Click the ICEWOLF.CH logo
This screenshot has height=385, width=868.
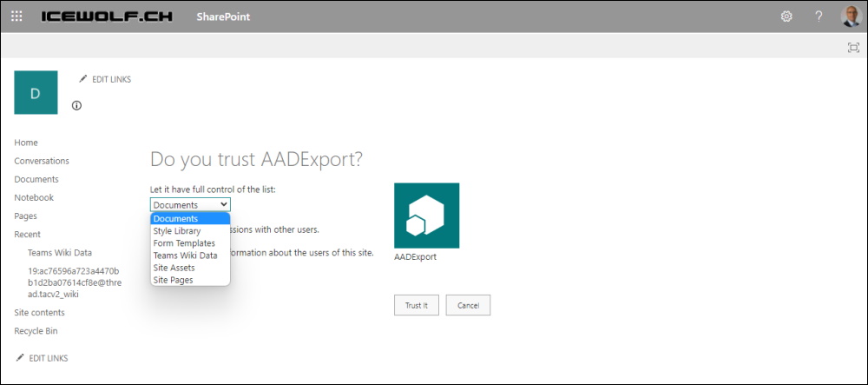pos(107,17)
